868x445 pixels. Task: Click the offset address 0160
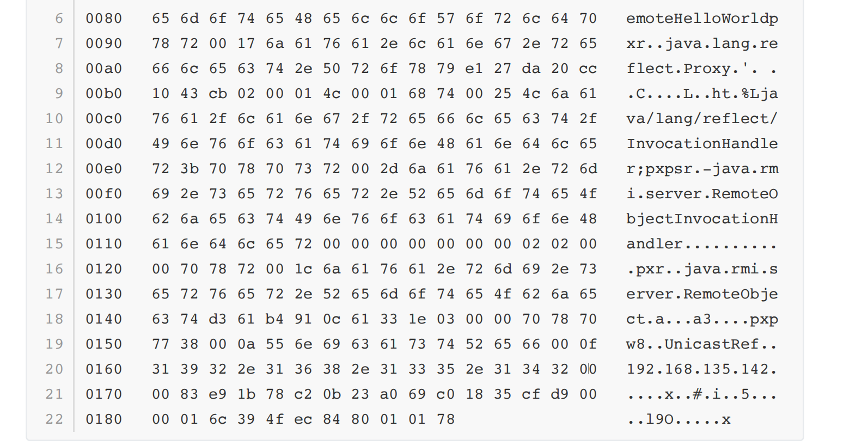point(104,369)
